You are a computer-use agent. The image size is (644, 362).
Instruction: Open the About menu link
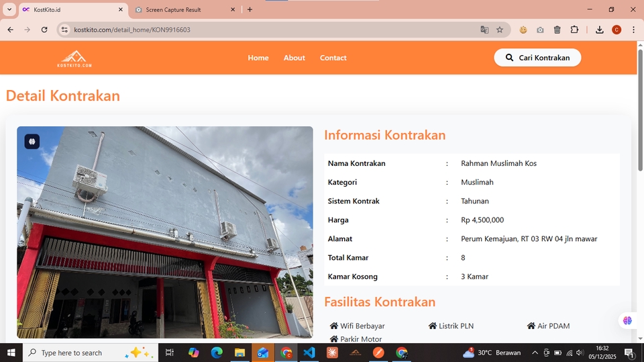(x=294, y=58)
